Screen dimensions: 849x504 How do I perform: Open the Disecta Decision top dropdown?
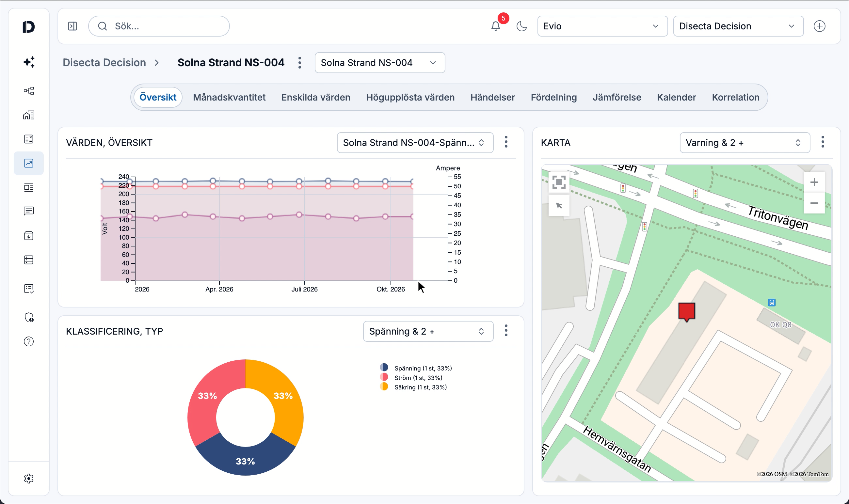tap(738, 26)
